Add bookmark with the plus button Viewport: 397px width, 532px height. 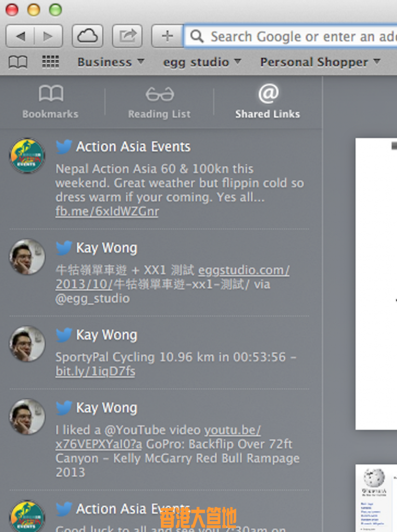167,36
